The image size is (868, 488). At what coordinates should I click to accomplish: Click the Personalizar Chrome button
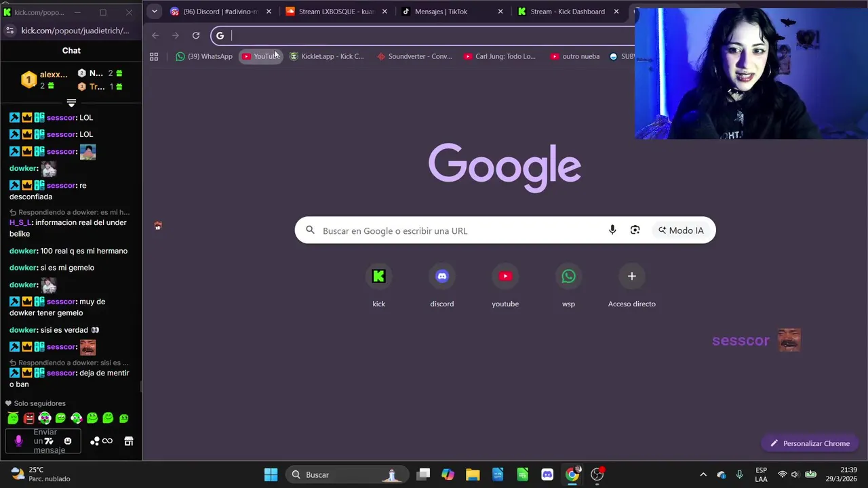point(810,443)
